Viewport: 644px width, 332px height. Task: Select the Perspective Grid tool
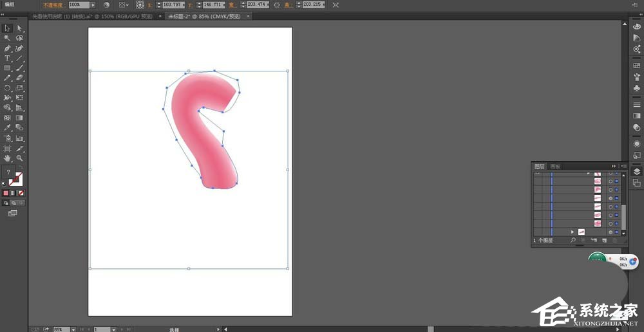click(x=19, y=107)
